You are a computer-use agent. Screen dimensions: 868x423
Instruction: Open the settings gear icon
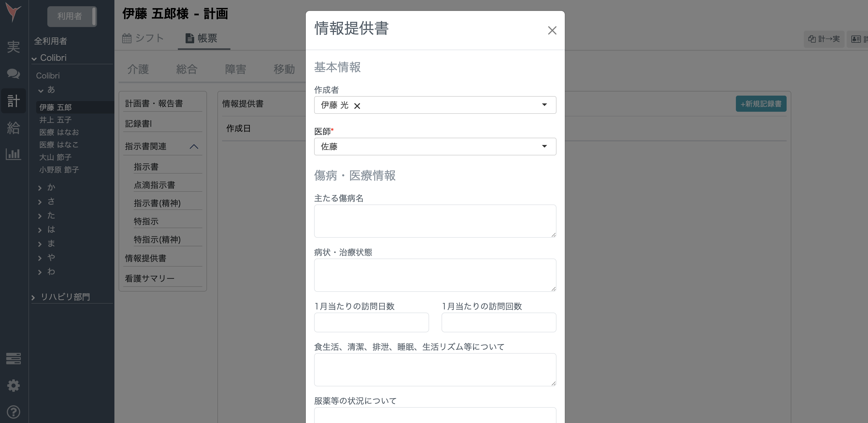tap(14, 385)
